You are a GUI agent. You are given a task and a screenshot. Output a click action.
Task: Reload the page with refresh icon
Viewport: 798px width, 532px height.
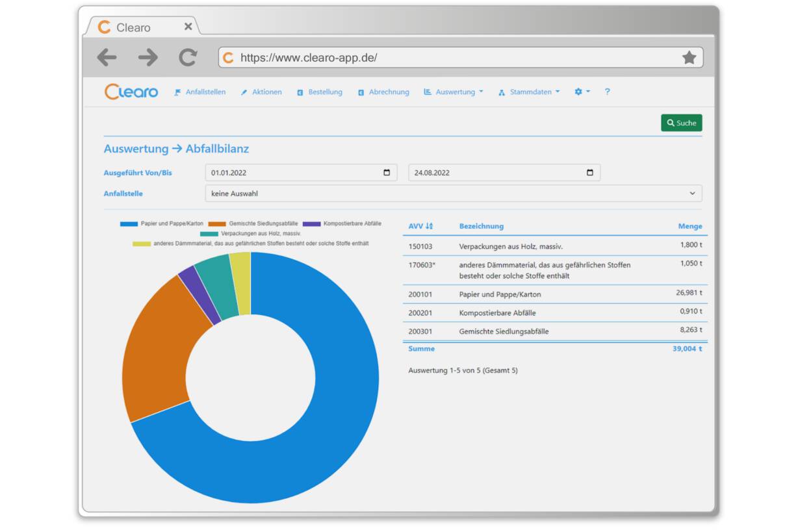click(x=188, y=57)
